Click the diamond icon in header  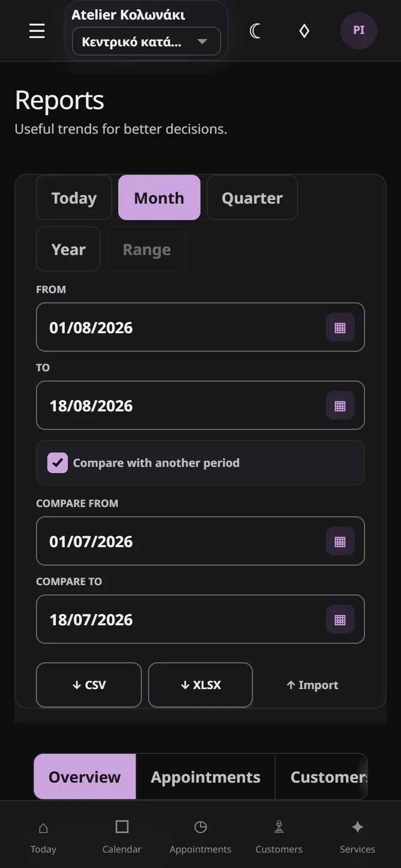[x=304, y=31]
